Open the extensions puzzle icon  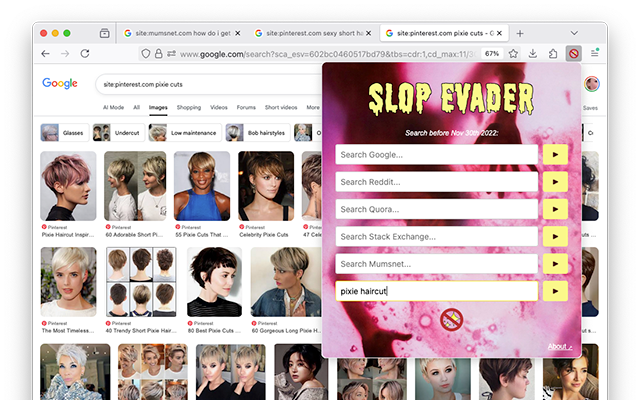point(553,53)
